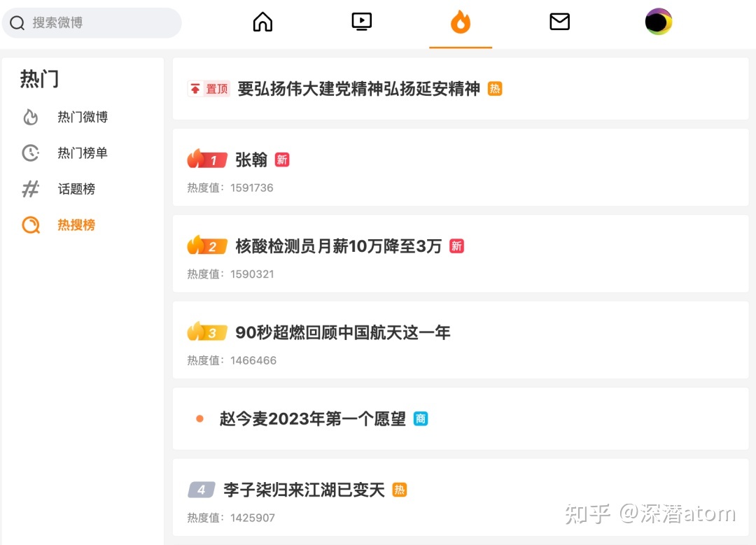Viewport: 756px width, 545px height.
Task: Click the 新 badge next to 张翰
Action: point(282,160)
